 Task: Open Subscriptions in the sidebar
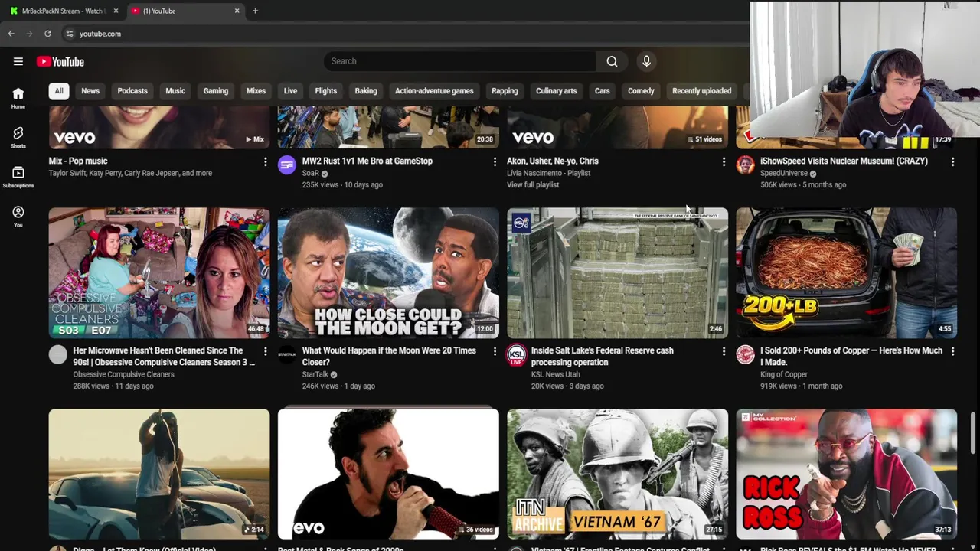(18, 177)
